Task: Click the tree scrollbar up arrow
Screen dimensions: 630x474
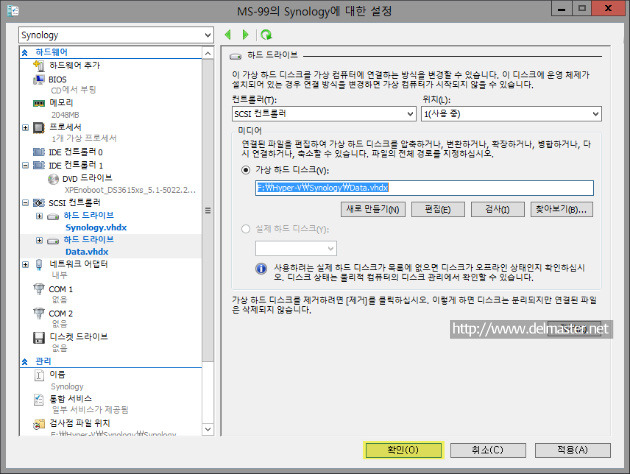Action: (208, 53)
